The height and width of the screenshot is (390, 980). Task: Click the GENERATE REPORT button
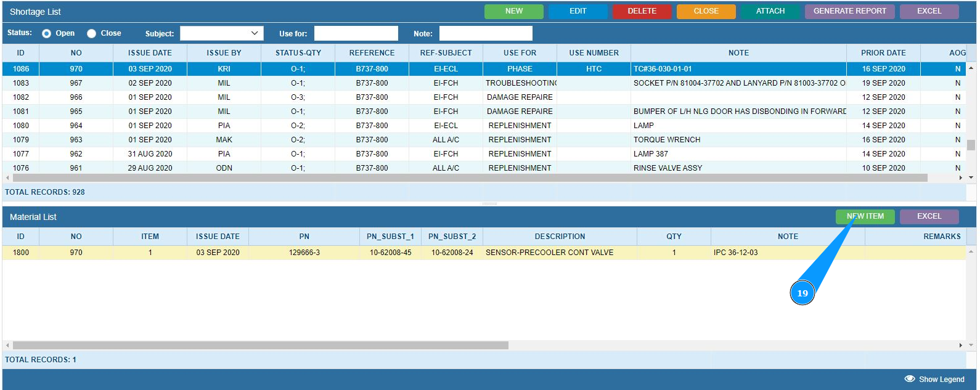tap(849, 11)
